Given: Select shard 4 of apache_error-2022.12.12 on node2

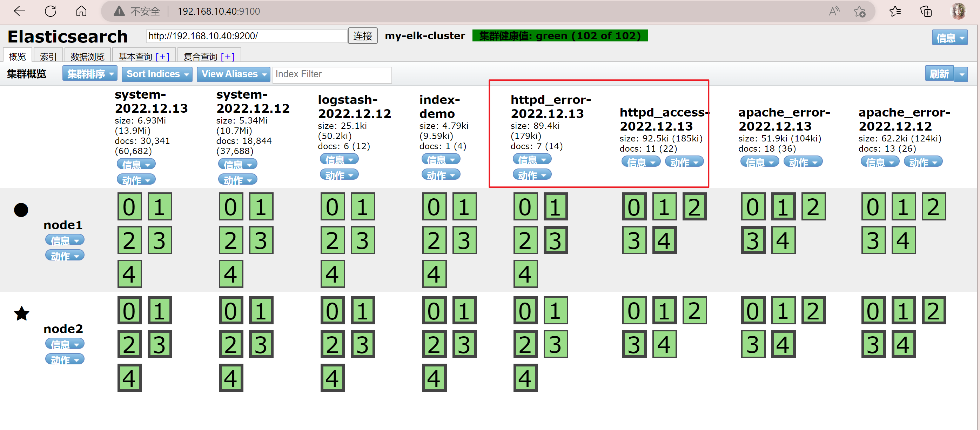Looking at the screenshot, I should (x=904, y=344).
